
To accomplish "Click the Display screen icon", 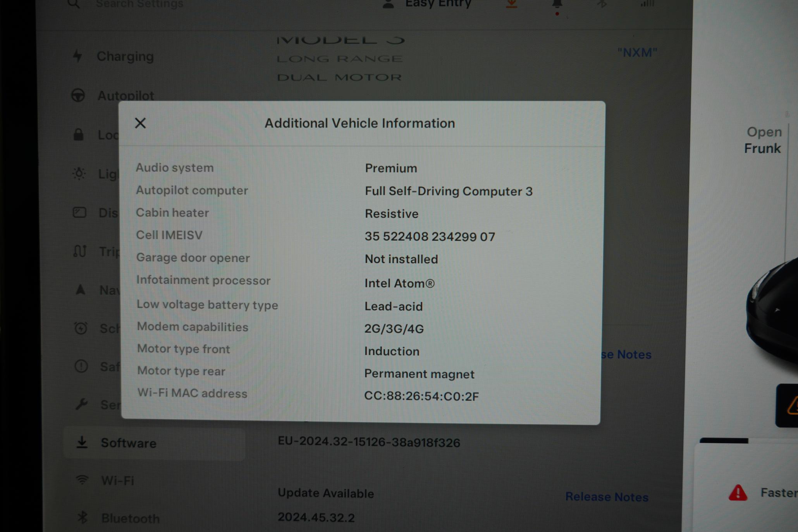I will (79, 212).
